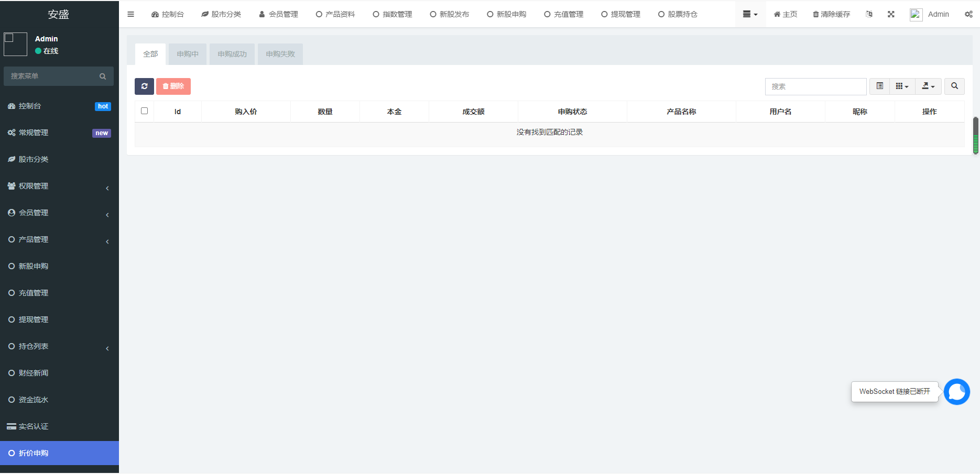Select the toggle-view icon next to the search box
The height and width of the screenshot is (474, 980).
click(x=879, y=86)
